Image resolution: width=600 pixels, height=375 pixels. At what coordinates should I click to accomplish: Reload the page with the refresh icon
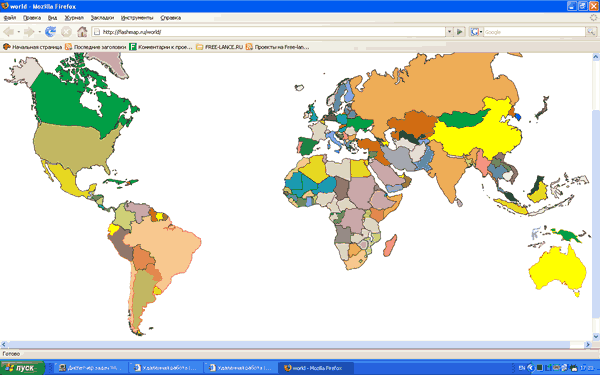tap(51, 32)
